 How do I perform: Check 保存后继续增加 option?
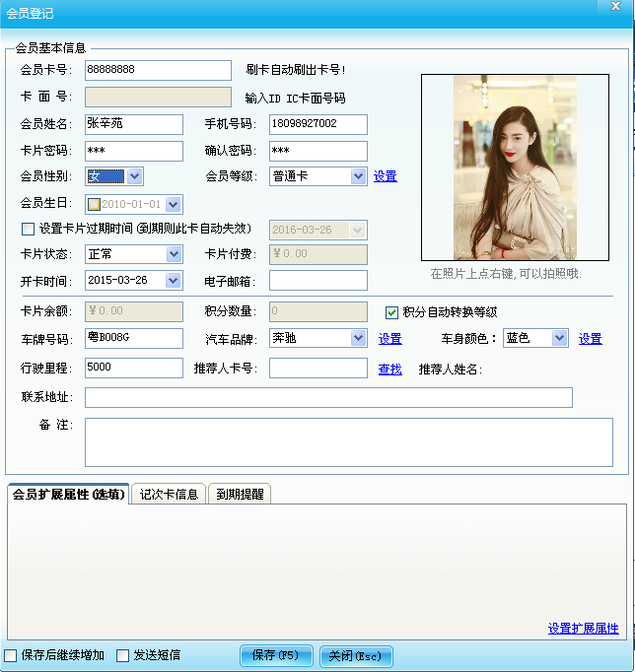[10, 655]
